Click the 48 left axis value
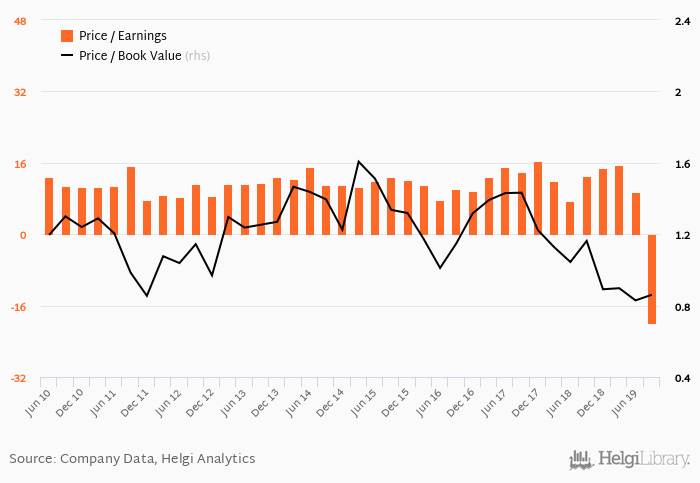Viewport: 700px width, 483px height. pyautogui.click(x=20, y=20)
